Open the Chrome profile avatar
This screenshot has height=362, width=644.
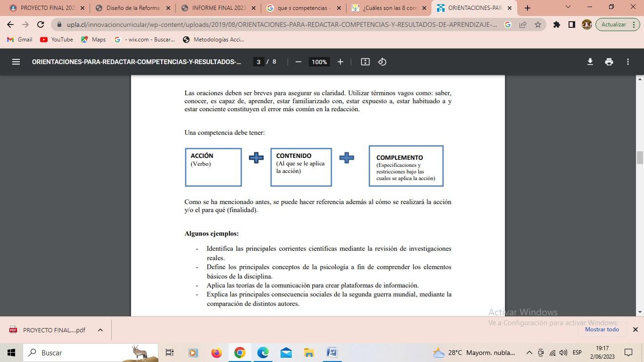click(x=587, y=25)
